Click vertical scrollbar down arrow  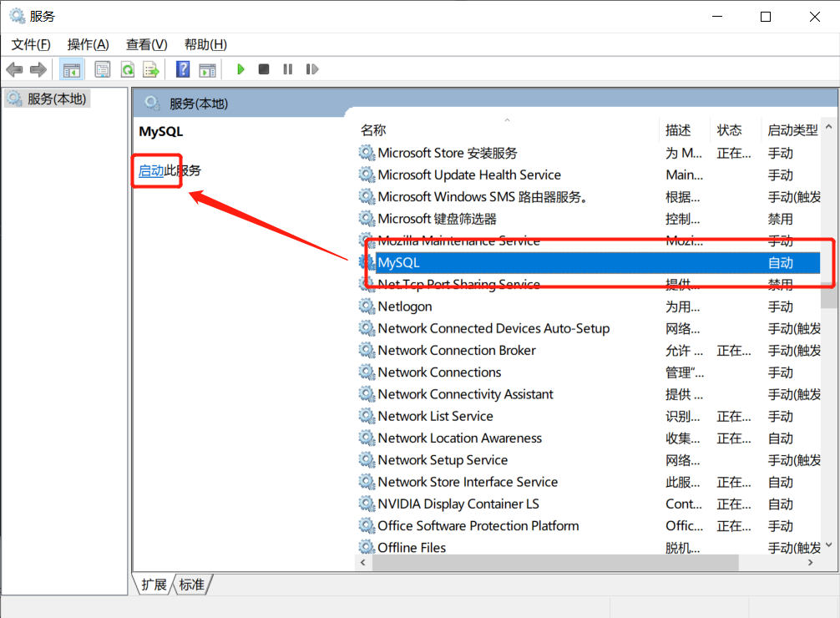tap(829, 545)
